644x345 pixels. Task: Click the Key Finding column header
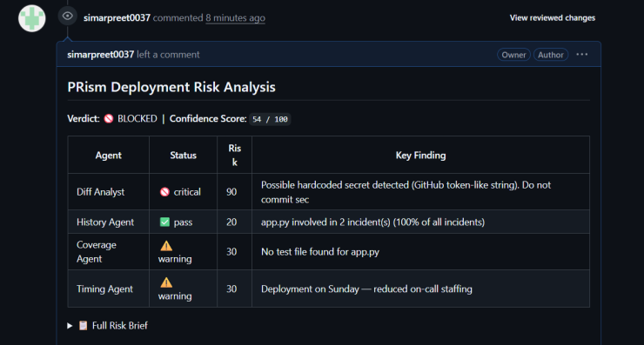click(x=420, y=155)
